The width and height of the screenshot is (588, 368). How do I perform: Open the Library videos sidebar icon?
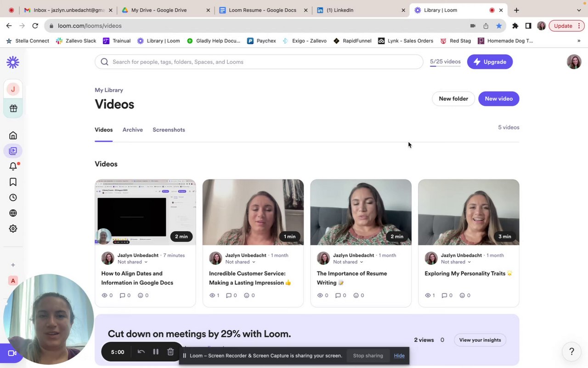pos(13,151)
